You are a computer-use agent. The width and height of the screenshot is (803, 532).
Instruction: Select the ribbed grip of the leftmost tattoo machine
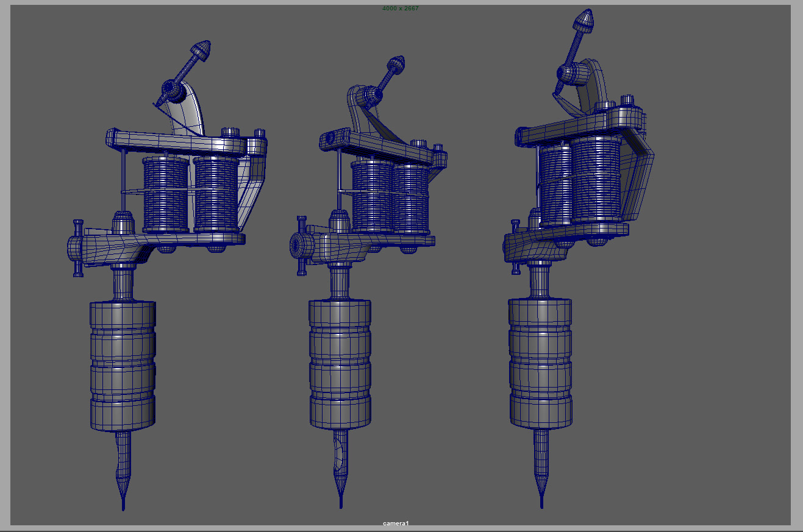(123, 365)
